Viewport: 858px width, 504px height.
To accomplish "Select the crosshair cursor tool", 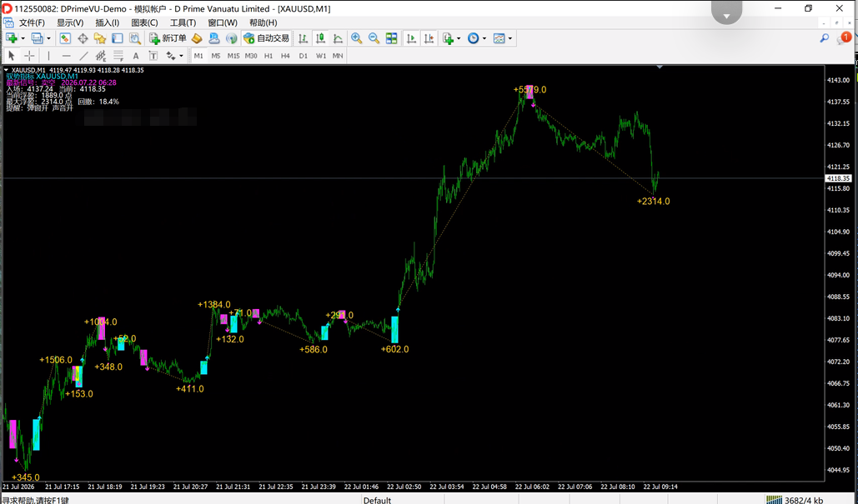I will (29, 56).
